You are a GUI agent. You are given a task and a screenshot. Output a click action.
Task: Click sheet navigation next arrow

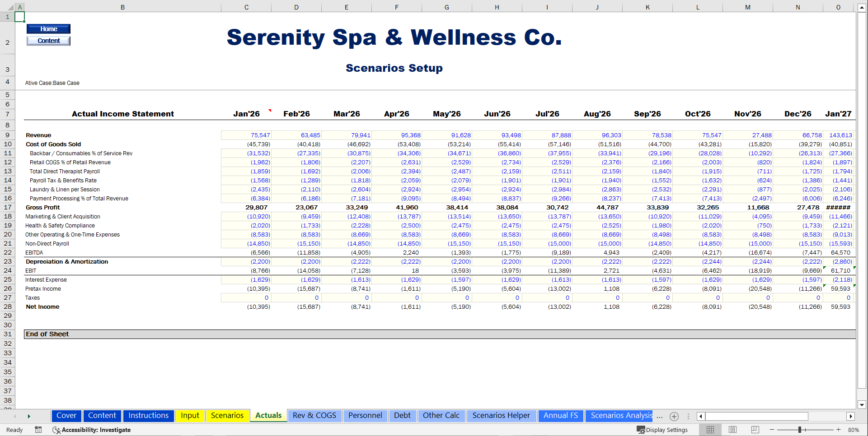click(29, 416)
